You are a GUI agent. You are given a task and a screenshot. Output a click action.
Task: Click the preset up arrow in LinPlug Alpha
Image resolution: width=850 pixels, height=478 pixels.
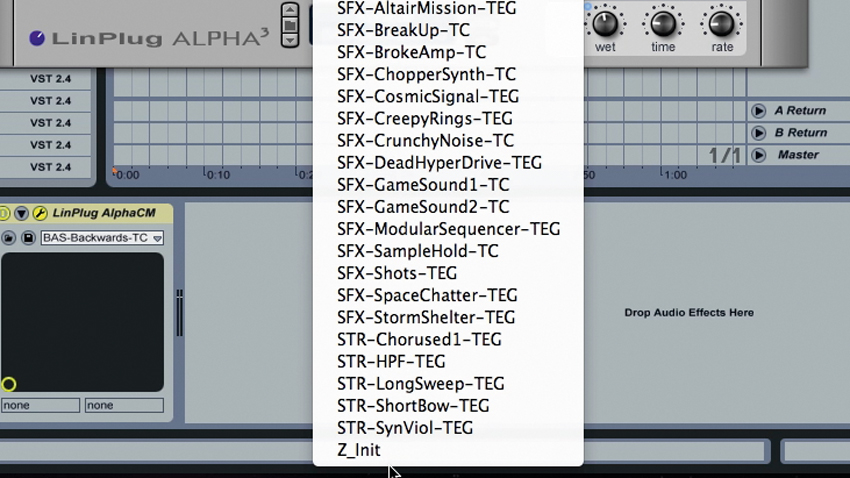click(x=290, y=9)
